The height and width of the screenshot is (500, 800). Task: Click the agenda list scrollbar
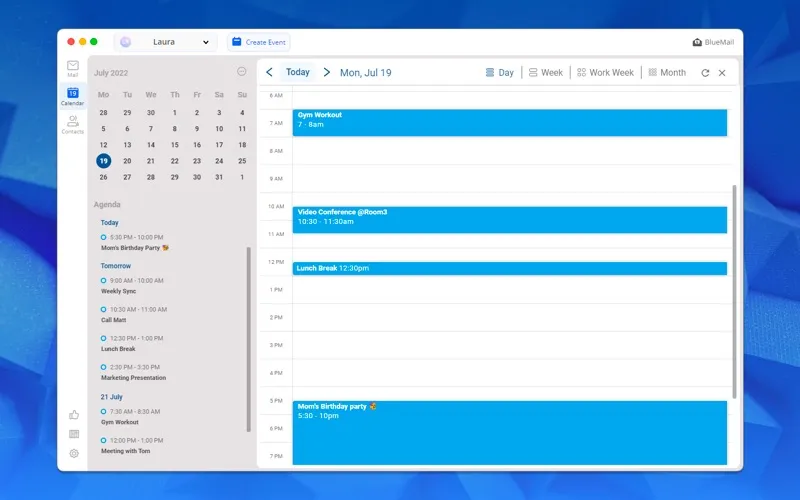(x=248, y=339)
